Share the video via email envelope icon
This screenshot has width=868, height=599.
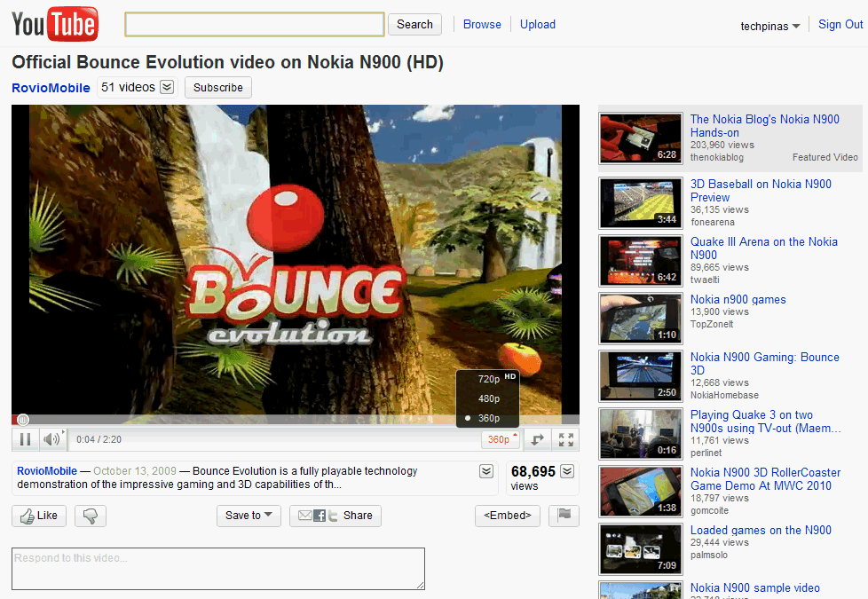click(x=305, y=516)
